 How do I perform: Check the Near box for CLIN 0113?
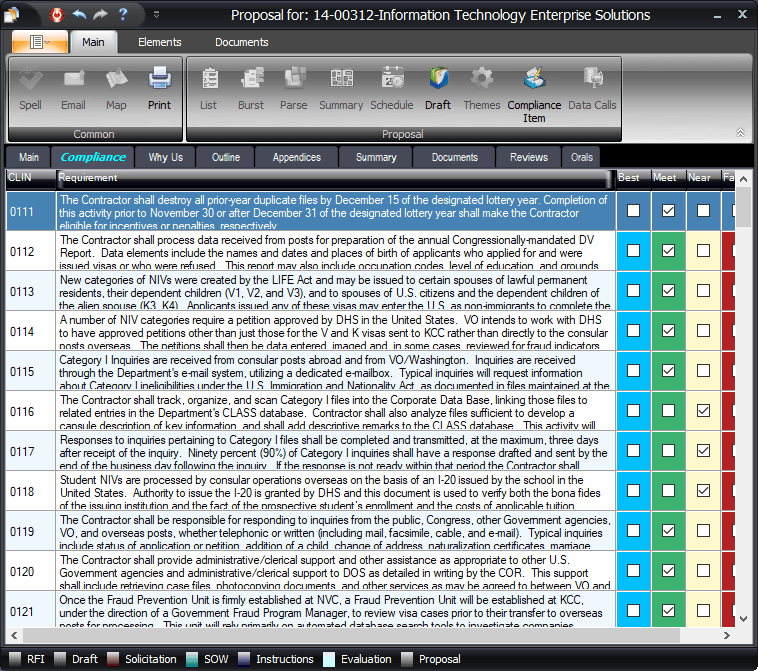click(703, 291)
